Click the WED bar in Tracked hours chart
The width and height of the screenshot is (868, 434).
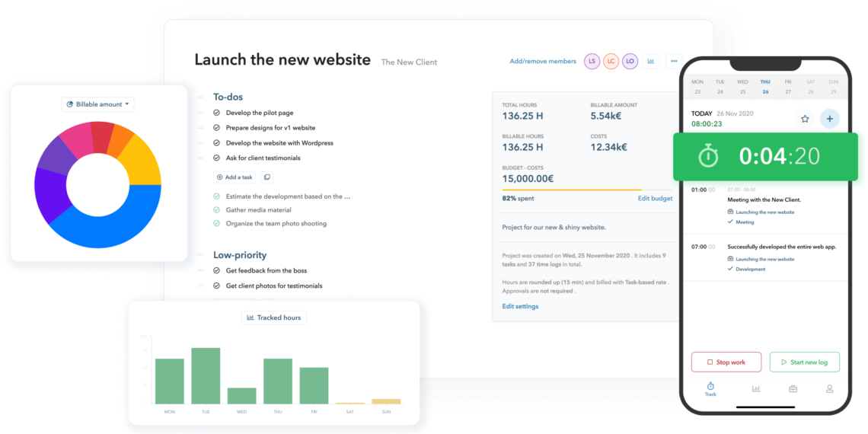tap(242, 396)
